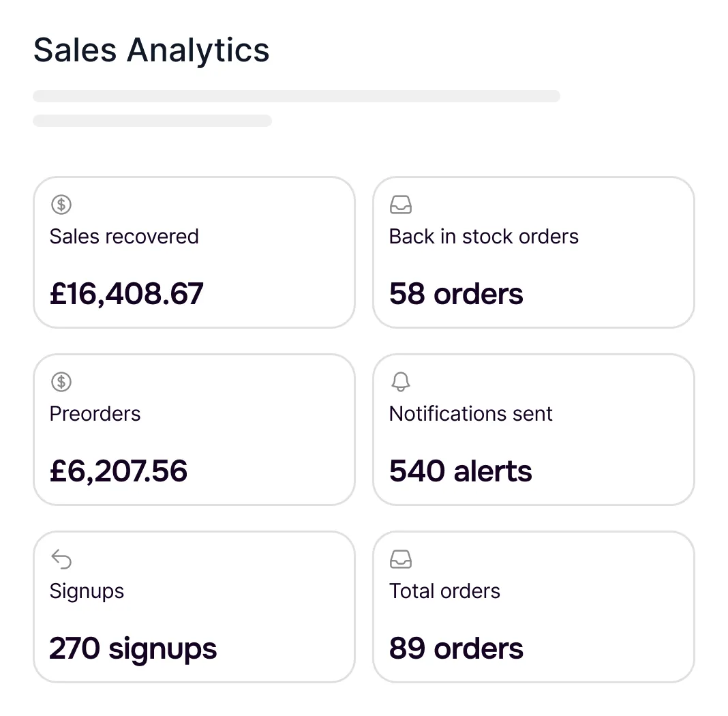Click the £16,408.67 sales value
Viewport: 728px width, 716px height.
click(127, 293)
